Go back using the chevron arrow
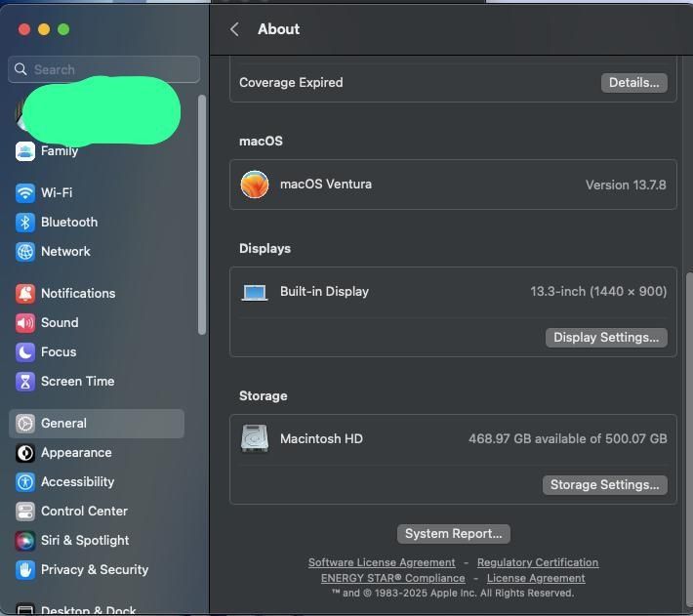Screen dimensions: 693x616 (234, 29)
